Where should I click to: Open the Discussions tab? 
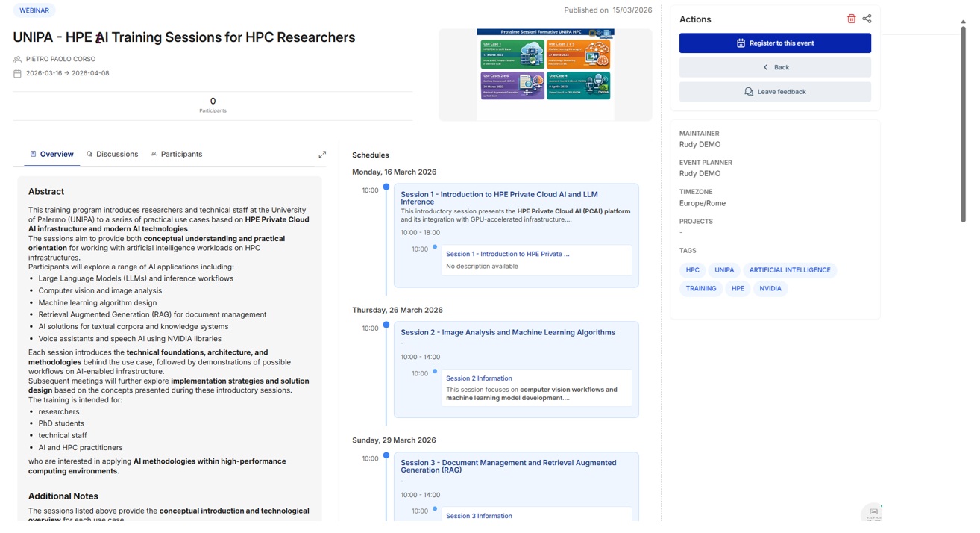click(x=112, y=154)
